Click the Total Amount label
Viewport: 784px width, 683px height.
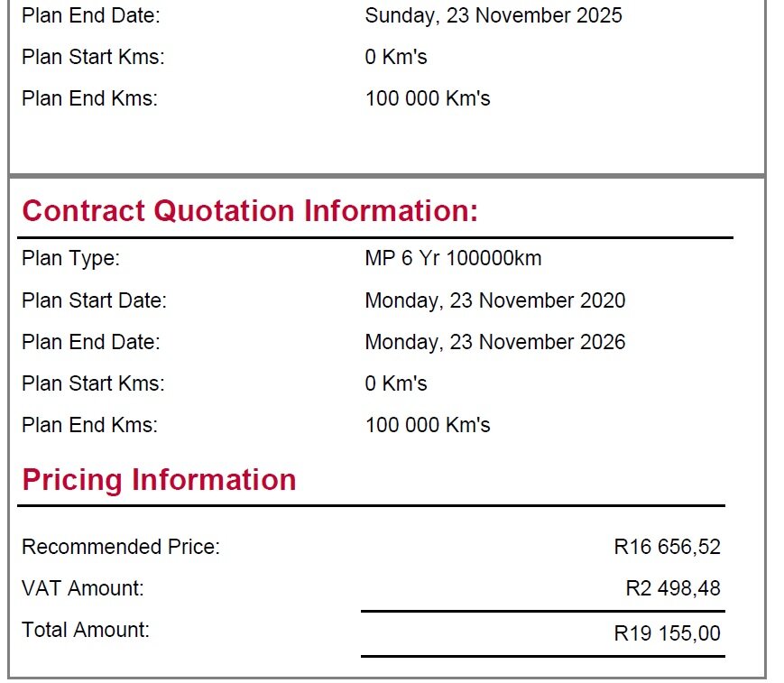86,630
